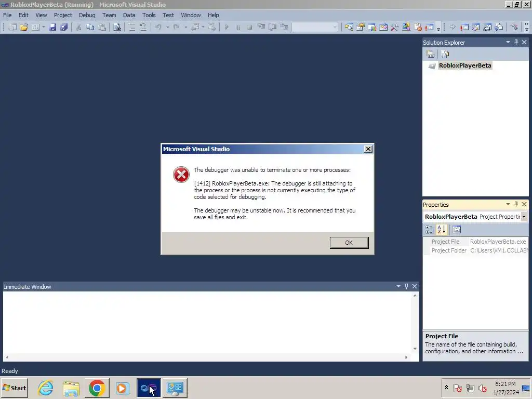Screen dimensions: 532x399
Task: Click the Show Next Statement arrow icon
Action: tap(453, 27)
